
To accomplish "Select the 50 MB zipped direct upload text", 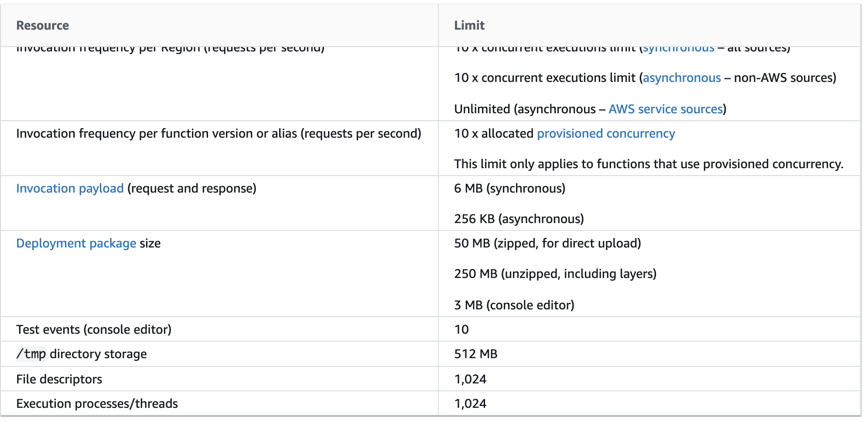I will (547, 243).
